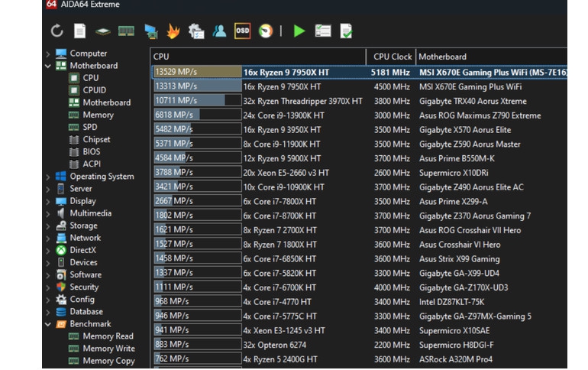Select the Motherboard sub-item with board icon
Viewport: 588px width, 370px height.
tap(107, 102)
